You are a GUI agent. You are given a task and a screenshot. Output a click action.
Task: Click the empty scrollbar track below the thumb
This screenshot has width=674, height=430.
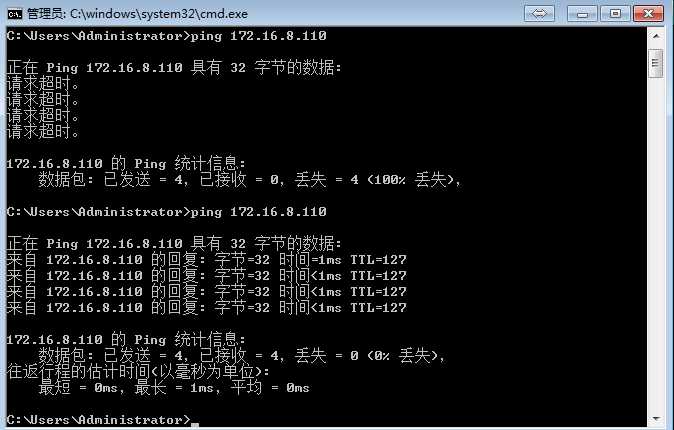[656, 244]
